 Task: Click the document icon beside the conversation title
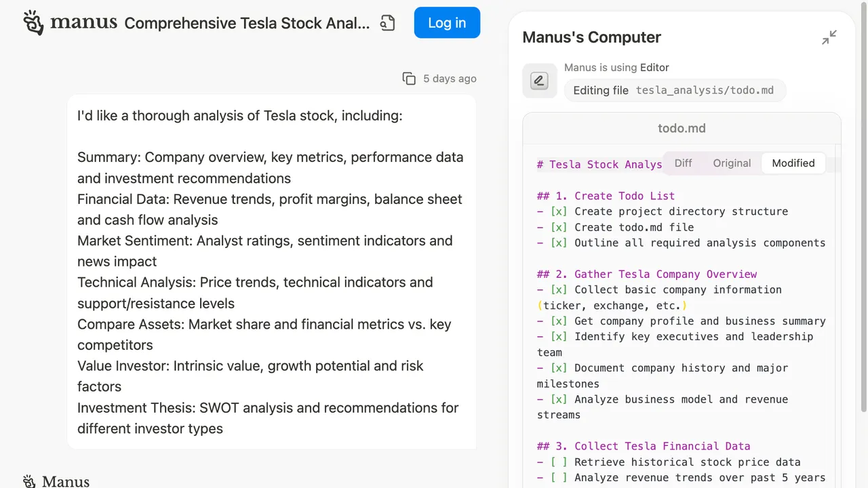[387, 23]
